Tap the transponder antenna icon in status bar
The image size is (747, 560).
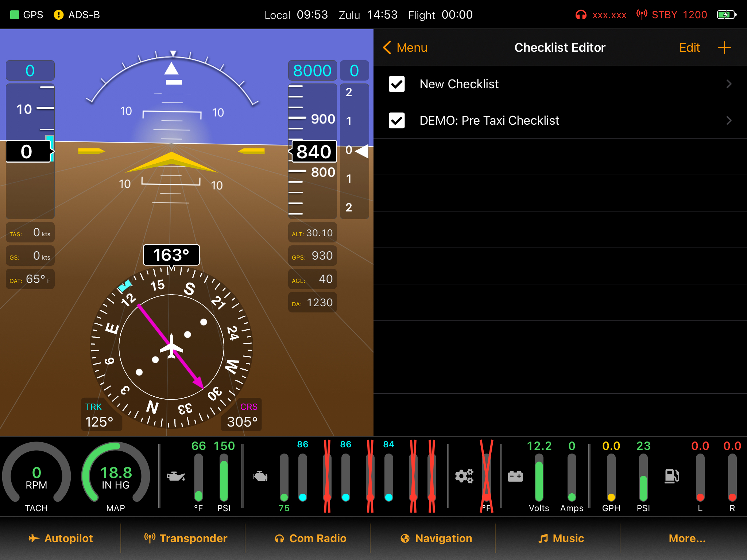(642, 15)
